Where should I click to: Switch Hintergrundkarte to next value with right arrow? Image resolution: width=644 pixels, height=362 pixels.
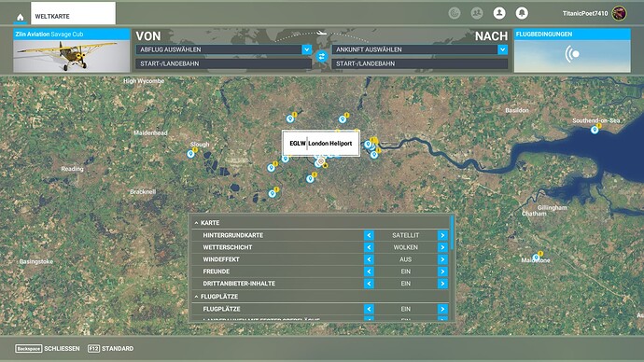[442, 235]
